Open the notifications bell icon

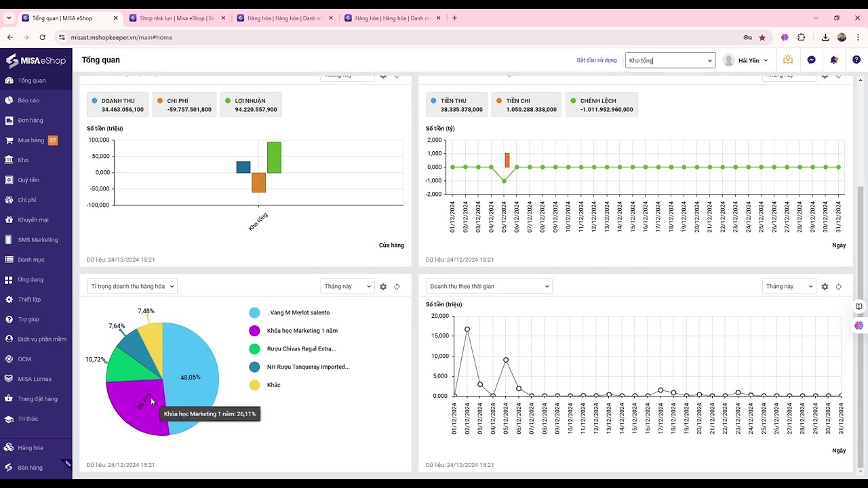834,60
